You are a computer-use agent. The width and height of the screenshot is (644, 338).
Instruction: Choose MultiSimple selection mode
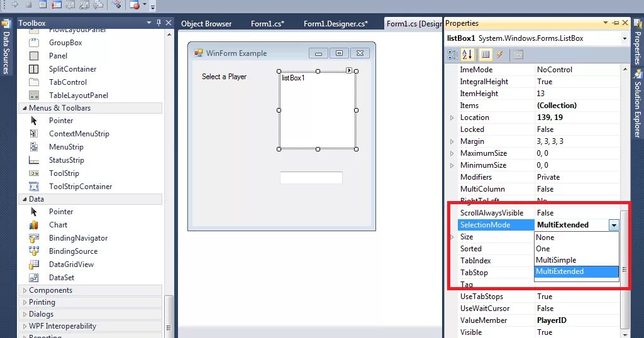tap(577, 260)
